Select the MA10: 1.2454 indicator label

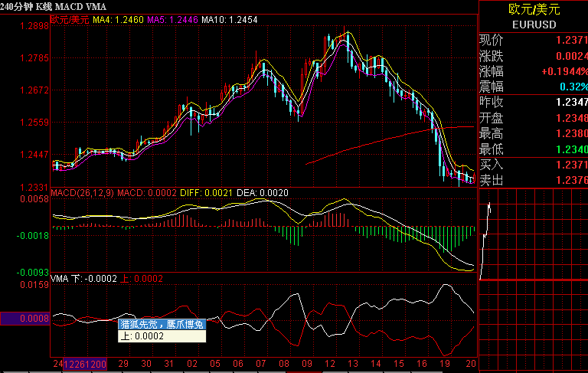[x=230, y=19]
